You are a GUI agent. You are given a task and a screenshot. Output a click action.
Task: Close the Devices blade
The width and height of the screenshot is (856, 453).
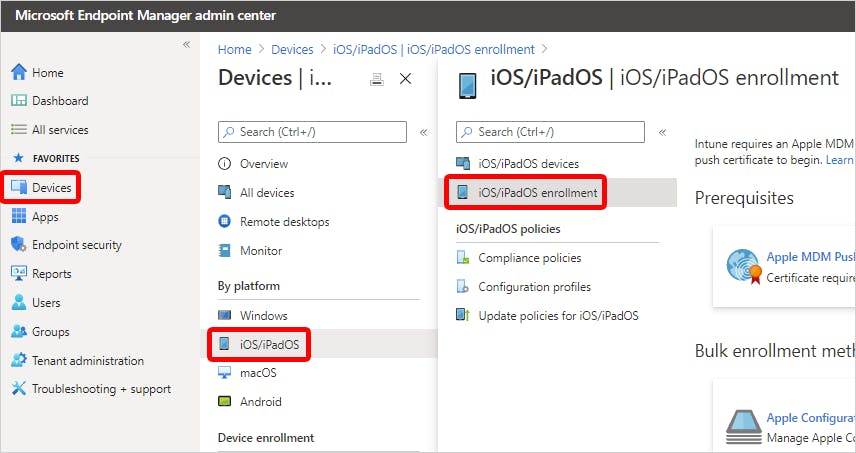tap(405, 79)
